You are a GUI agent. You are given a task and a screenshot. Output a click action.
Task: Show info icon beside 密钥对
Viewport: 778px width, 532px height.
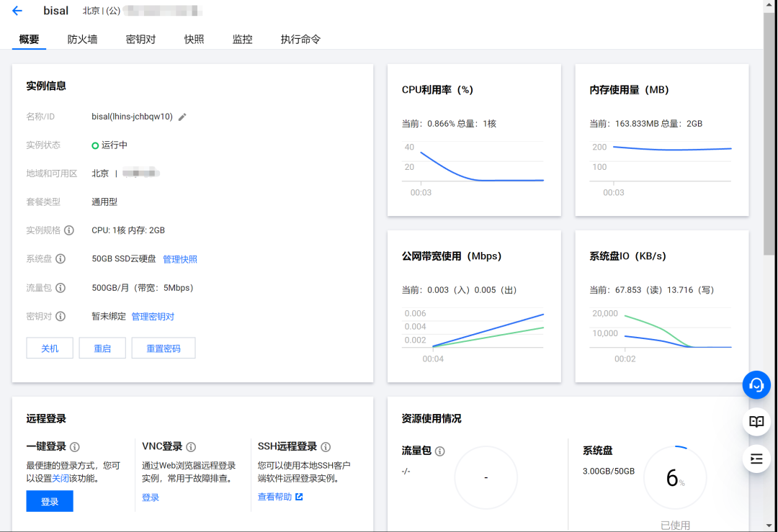61,316
